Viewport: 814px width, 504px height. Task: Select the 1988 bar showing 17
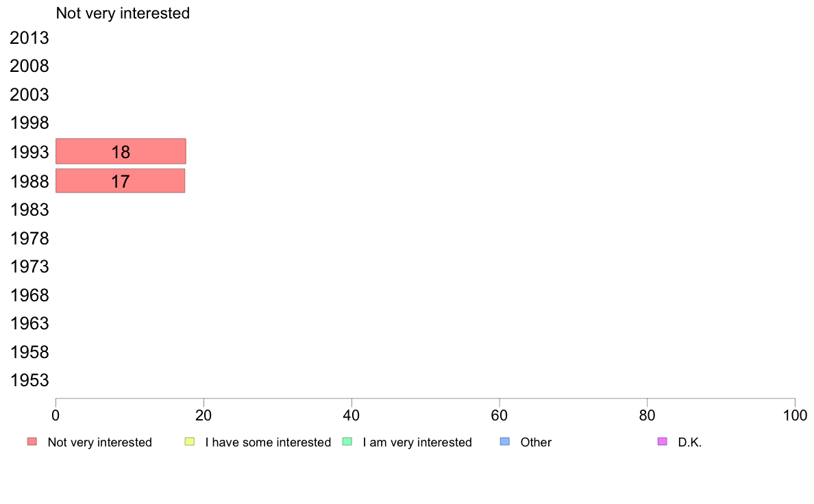(120, 181)
